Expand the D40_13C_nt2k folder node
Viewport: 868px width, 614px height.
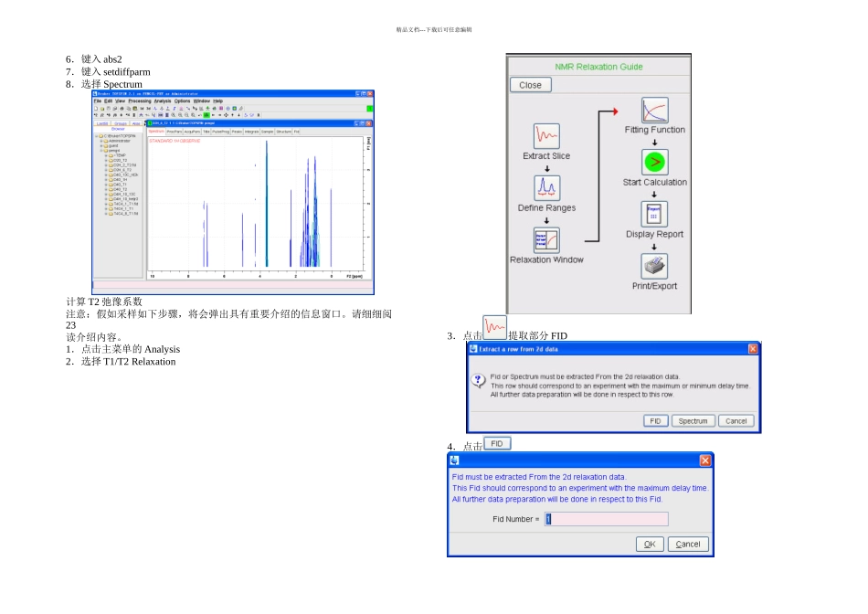(x=106, y=175)
